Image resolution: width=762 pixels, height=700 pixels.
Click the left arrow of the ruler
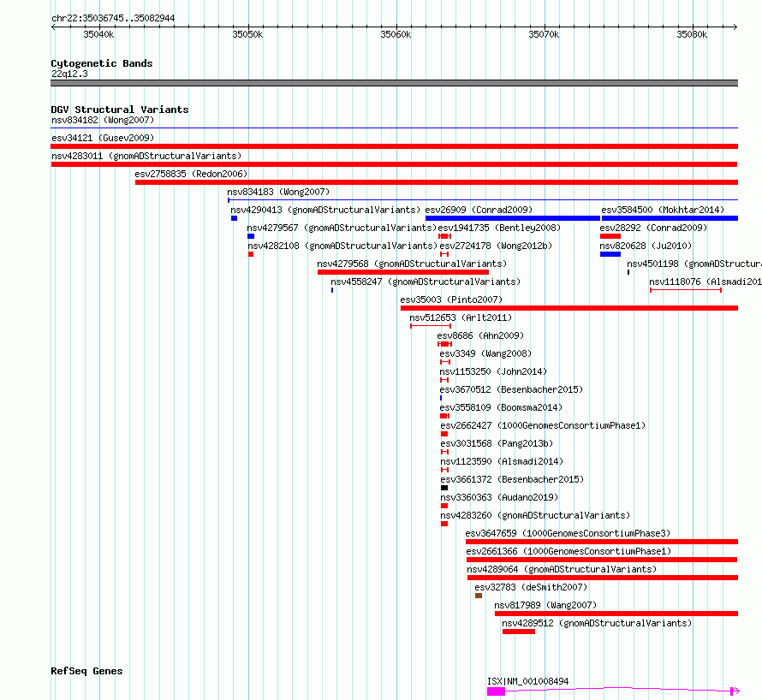(53, 27)
